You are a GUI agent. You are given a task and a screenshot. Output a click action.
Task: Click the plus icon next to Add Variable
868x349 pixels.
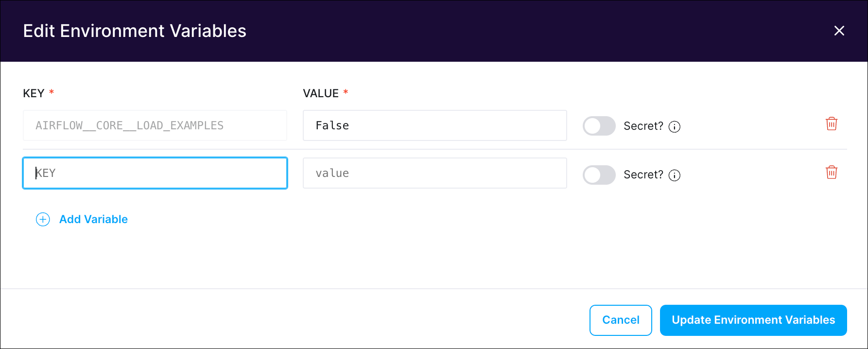(x=43, y=219)
